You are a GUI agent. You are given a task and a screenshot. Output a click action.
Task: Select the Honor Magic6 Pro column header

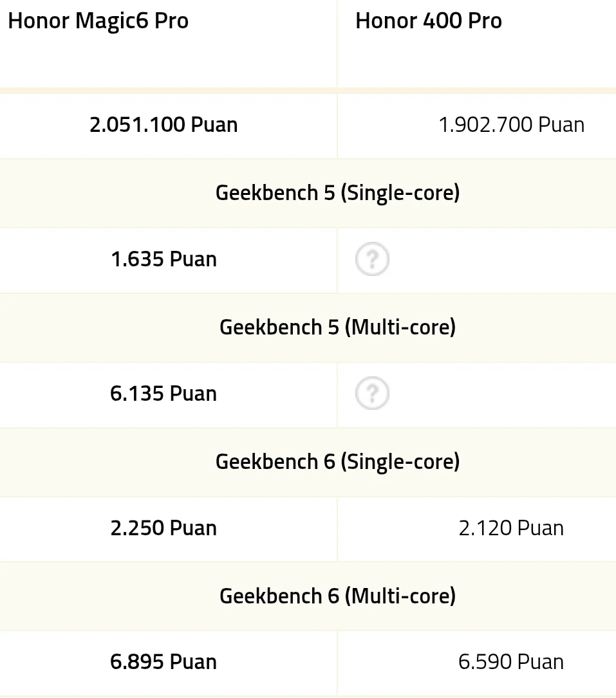tap(98, 21)
